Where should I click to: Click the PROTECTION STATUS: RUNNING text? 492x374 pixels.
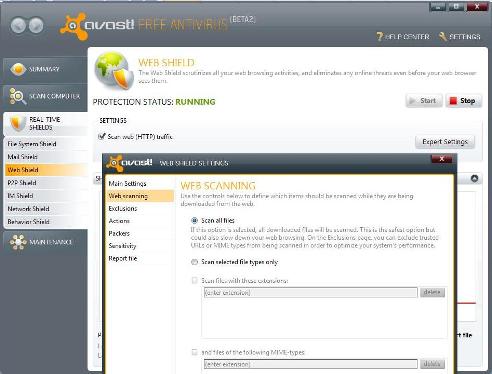pyautogui.click(x=154, y=102)
